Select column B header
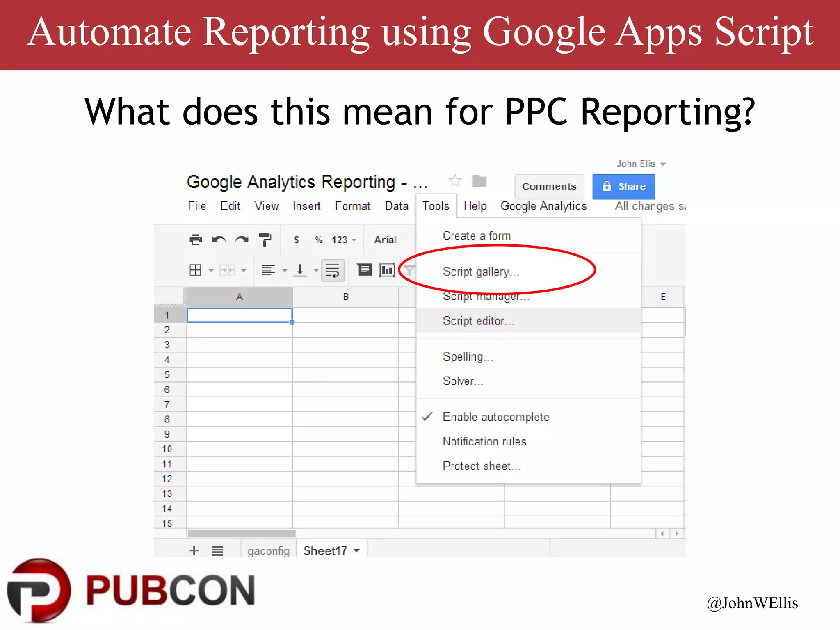 346,297
